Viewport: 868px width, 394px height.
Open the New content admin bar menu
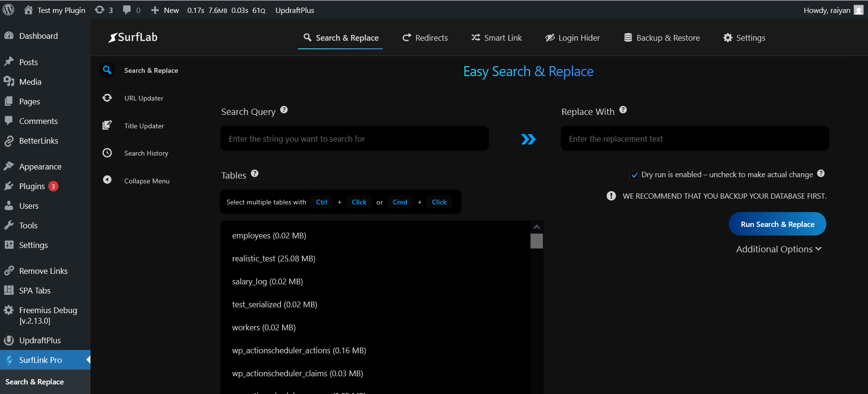(165, 10)
